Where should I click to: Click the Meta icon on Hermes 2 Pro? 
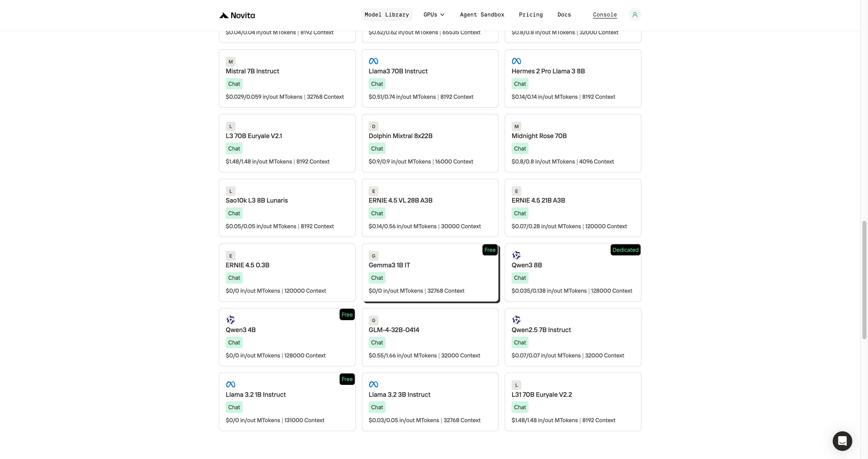(x=516, y=61)
